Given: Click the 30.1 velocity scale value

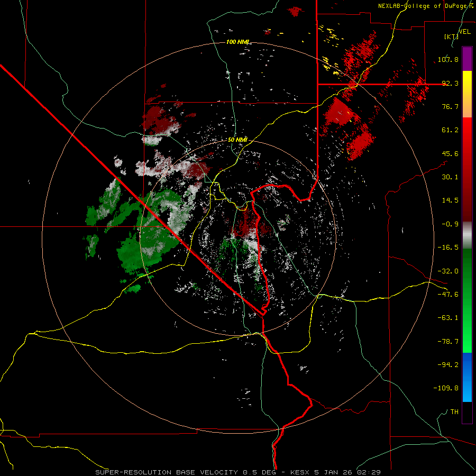Looking at the screenshot, I should point(450,177).
